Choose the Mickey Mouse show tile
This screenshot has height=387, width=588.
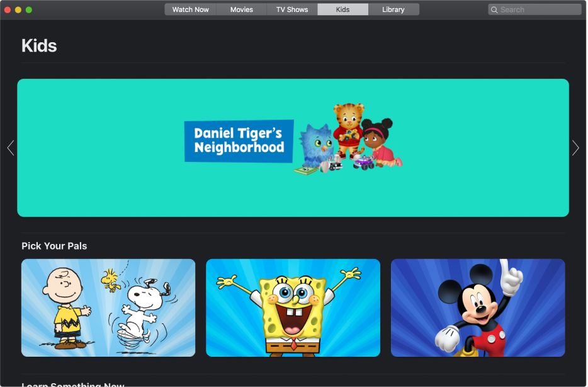click(477, 308)
